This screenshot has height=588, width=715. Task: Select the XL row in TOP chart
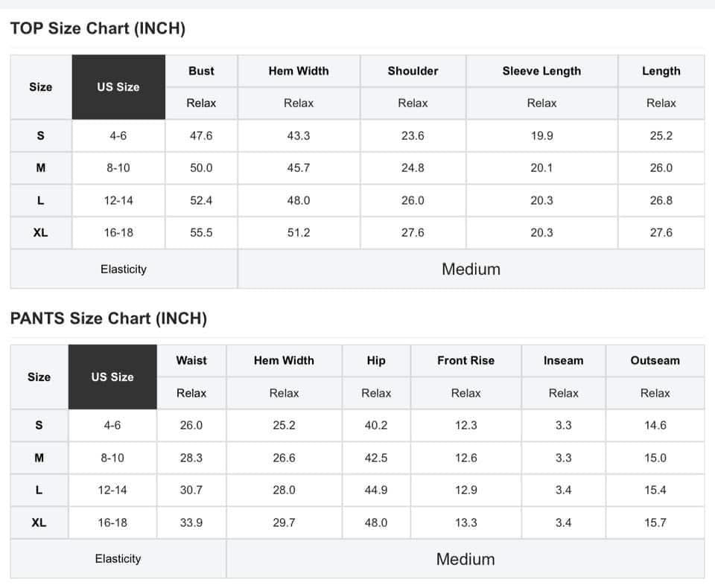(357, 232)
